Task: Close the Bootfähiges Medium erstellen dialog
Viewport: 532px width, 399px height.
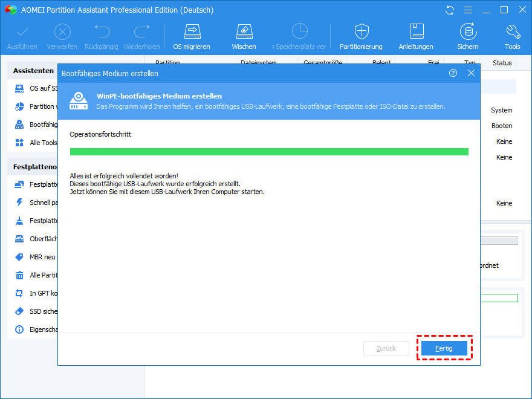Action: [471, 73]
